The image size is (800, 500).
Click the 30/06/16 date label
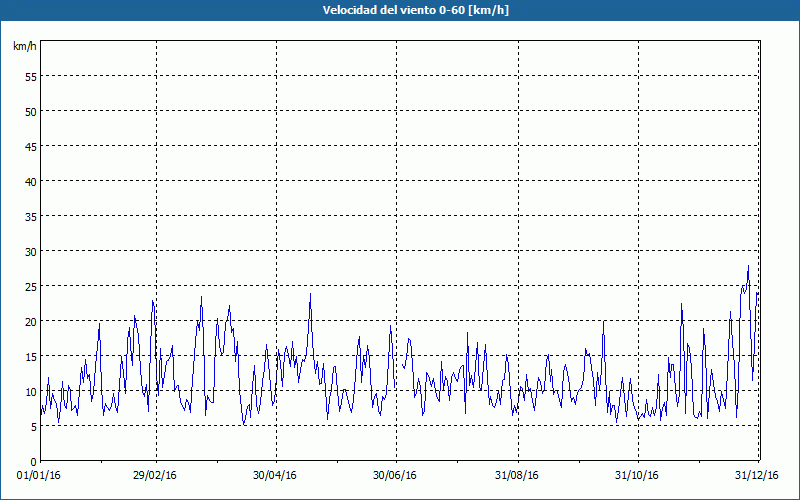pos(394,476)
